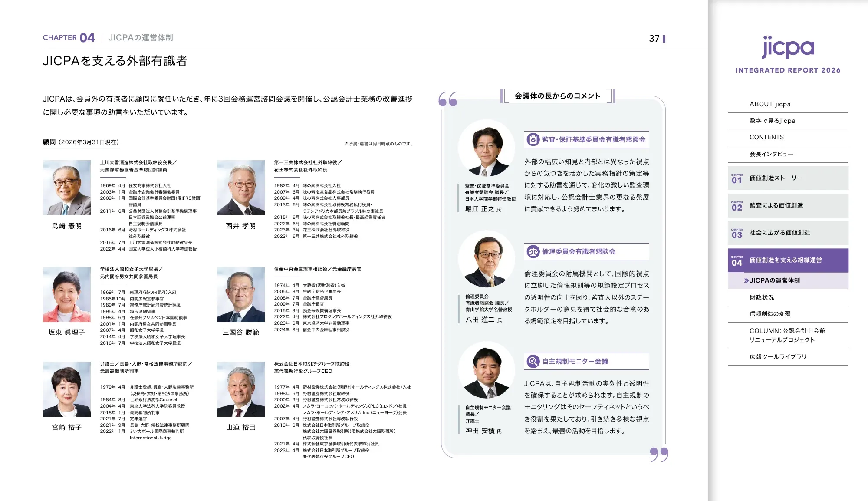The image size is (868, 501).
Task: Click photo of 島崎 憲明
Action: 67,188
